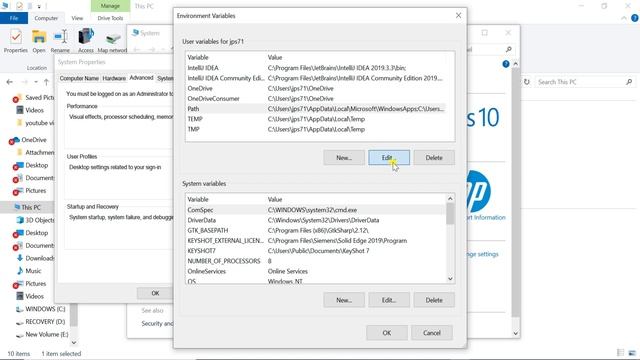
Task: Switch to Hardware tab in System Properties
Action: (114, 78)
